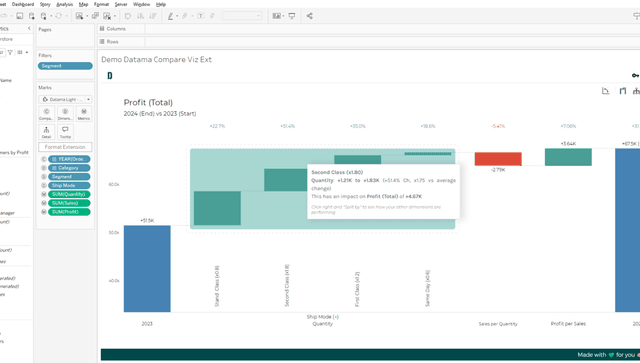Click the Show/Hide Cards toolbar icon
The height and width of the screenshot is (363, 640).
click(x=277, y=16)
